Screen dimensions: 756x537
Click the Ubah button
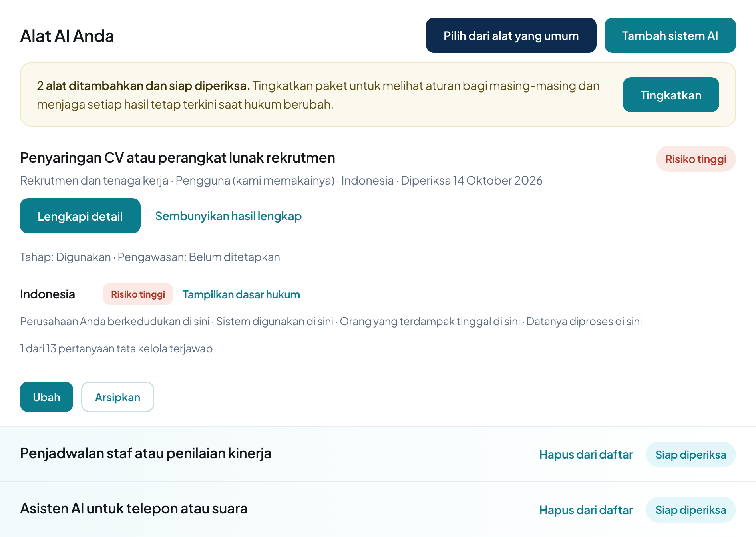pos(46,397)
